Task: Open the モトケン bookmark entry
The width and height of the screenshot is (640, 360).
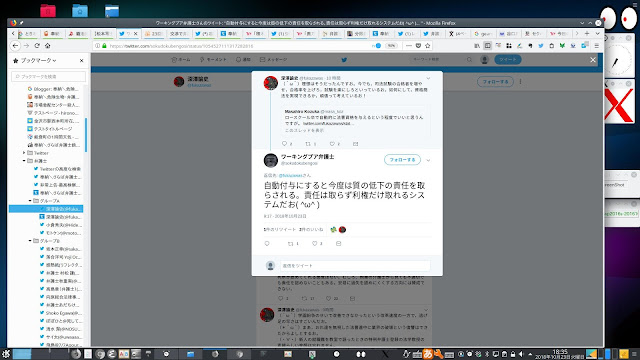Action: [60, 233]
